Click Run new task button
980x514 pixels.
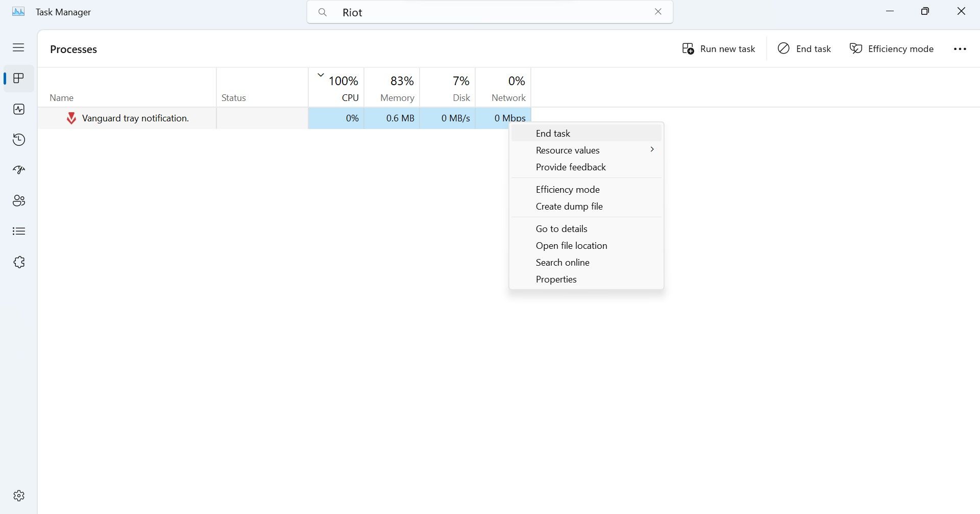(719, 49)
